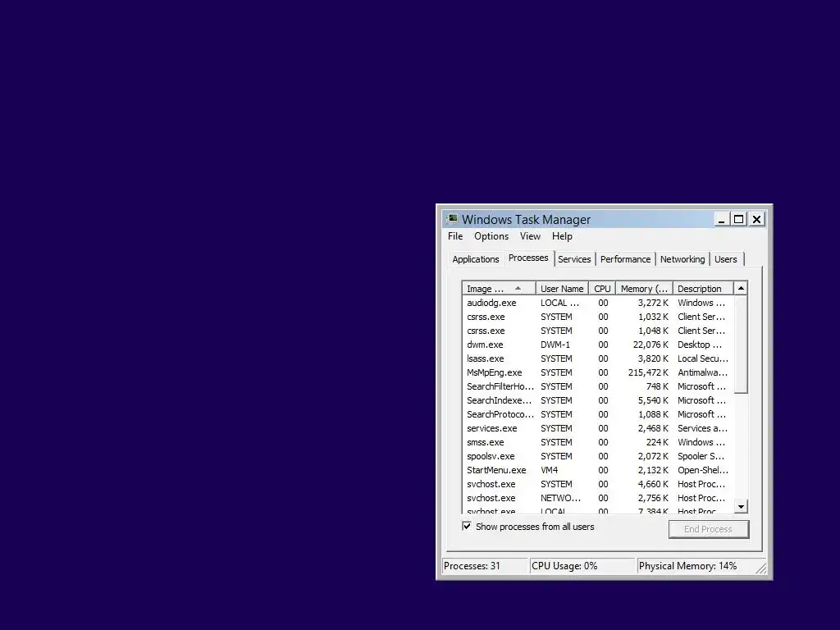Select the smss.exe process
The image size is (840, 630).
(598, 442)
